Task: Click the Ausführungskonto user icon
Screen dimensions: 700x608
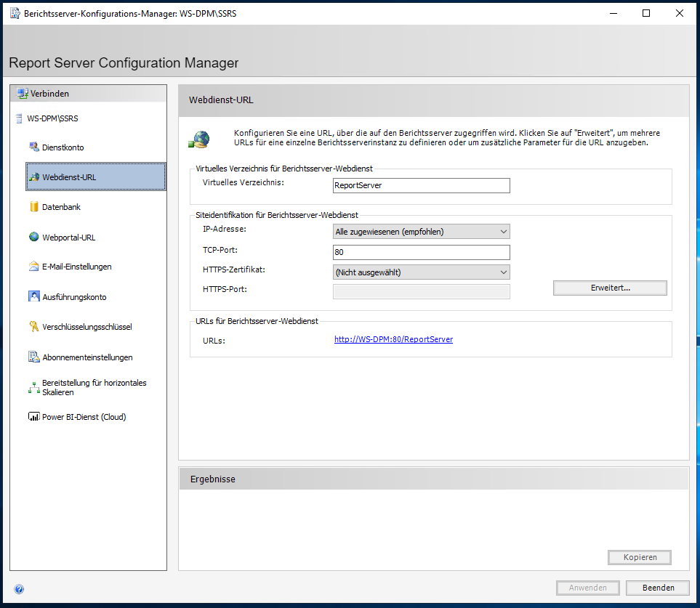Action: pos(34,296)
